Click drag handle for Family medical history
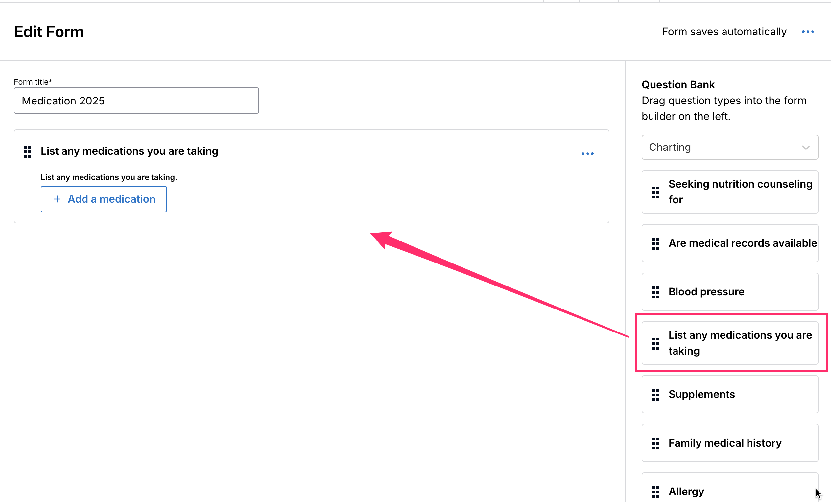 click(x=655, y=443)
